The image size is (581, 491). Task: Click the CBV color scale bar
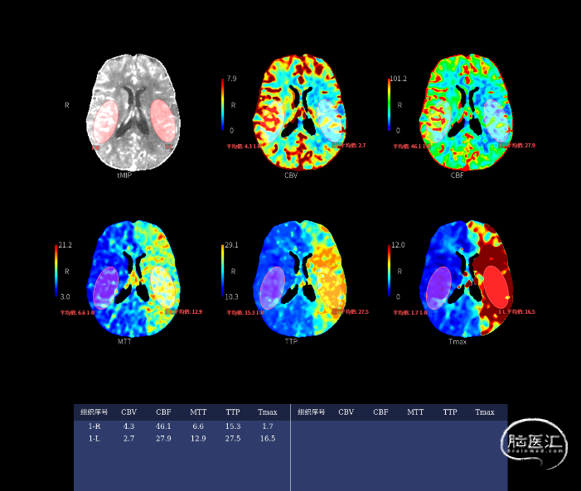coord(223,104)
